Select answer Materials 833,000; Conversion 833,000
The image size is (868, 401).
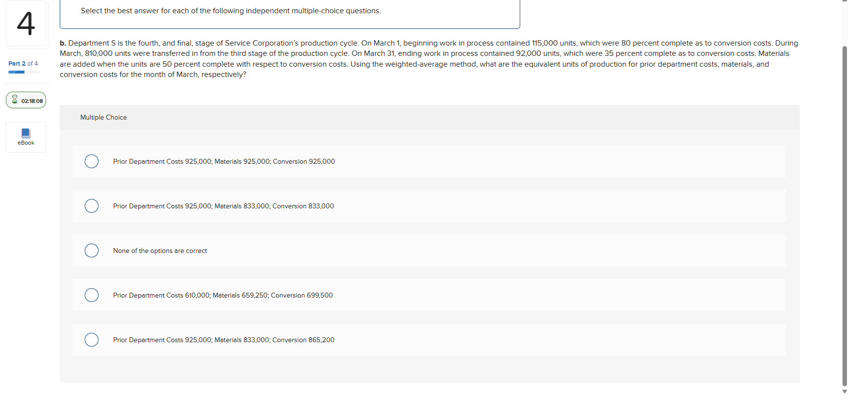(92, 206)
